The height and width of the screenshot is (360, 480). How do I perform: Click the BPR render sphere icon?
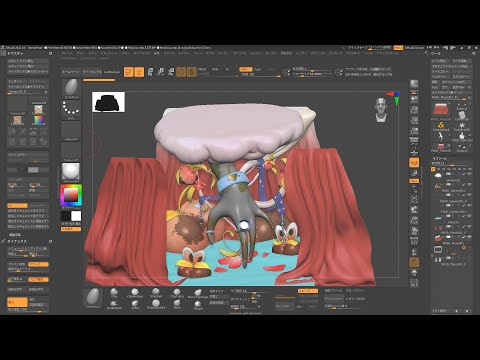(x=414, y=83)
